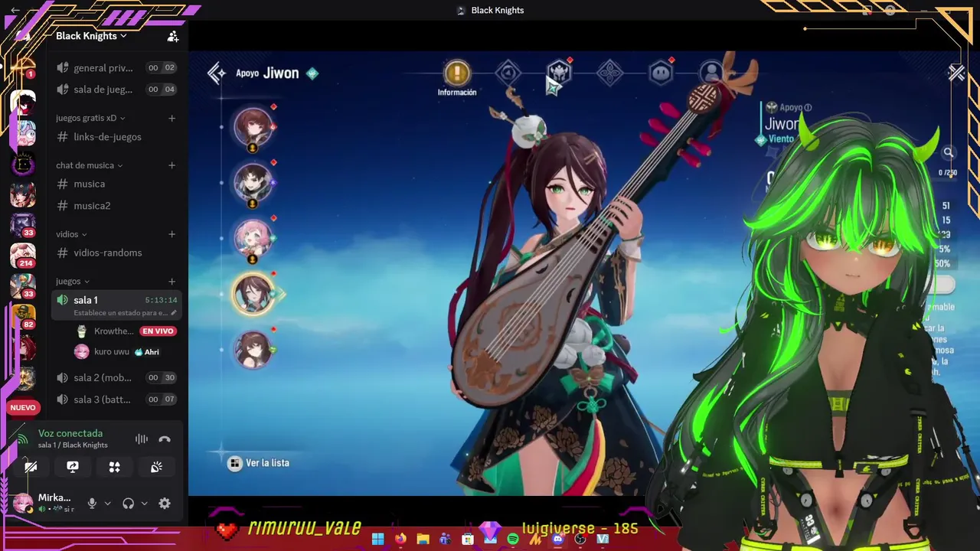Join the sala 2 (mob... voice channel
Viewport: 980px width, 551px height.
pos(116,377)
